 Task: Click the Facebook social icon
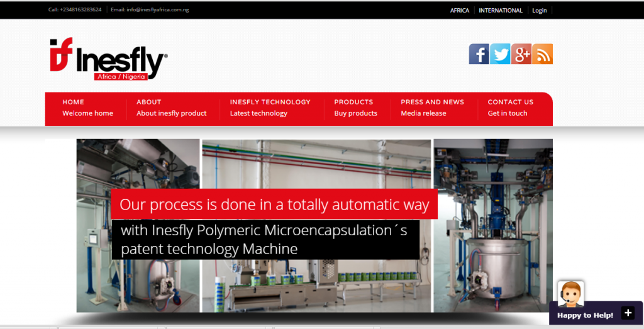coord(479,54)
